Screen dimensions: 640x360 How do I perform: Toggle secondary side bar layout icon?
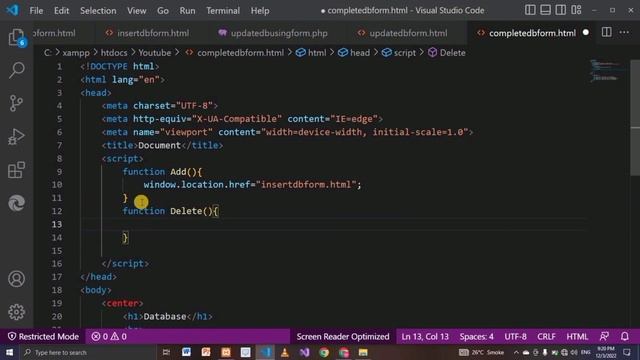[560, 10]
